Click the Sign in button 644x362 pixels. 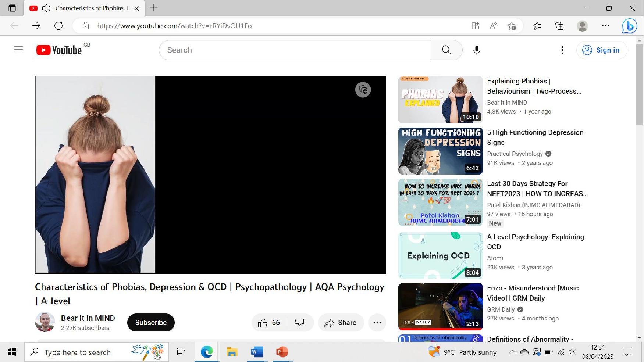click(601, 50)
